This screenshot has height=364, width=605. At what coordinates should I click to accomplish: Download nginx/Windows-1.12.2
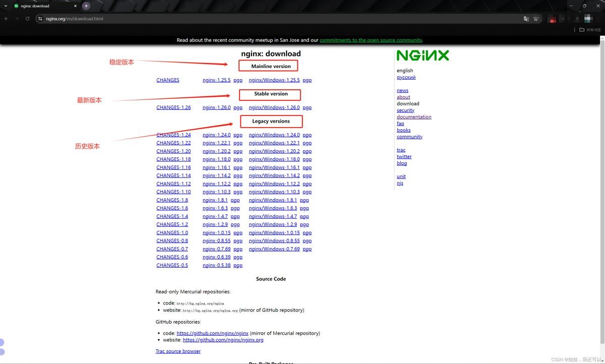pos(274,184)
